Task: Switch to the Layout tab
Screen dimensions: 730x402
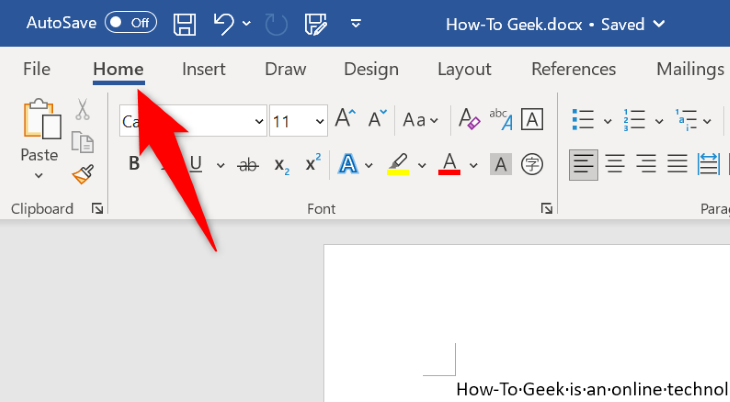Action: 464,69
